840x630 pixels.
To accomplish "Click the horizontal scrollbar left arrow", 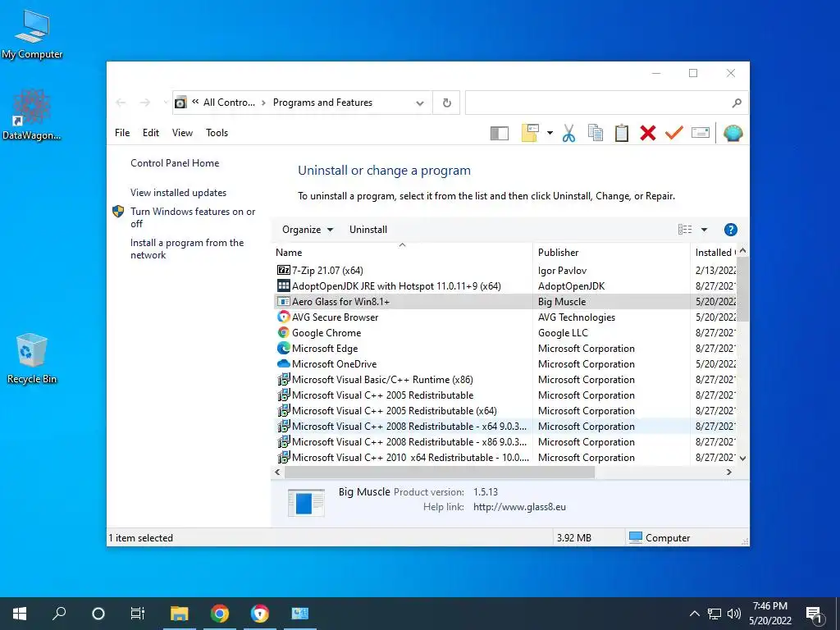I will 277,472.
